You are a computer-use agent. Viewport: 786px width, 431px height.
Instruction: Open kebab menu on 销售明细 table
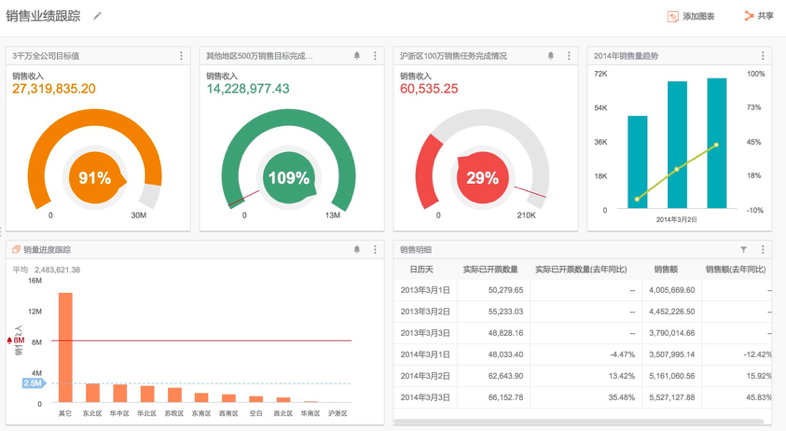tap(763, 250)
